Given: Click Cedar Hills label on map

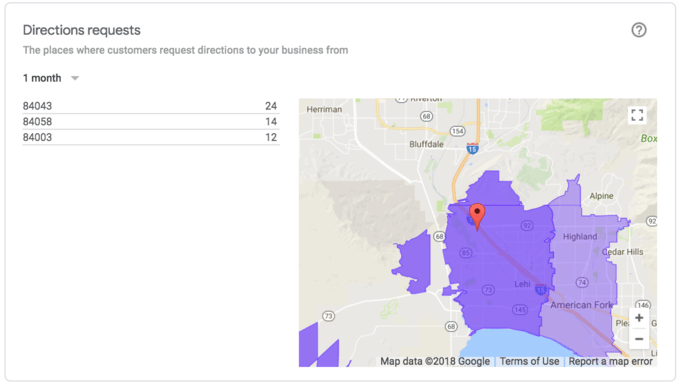Looking at the screenshot, I should click(x=622, y=252).
